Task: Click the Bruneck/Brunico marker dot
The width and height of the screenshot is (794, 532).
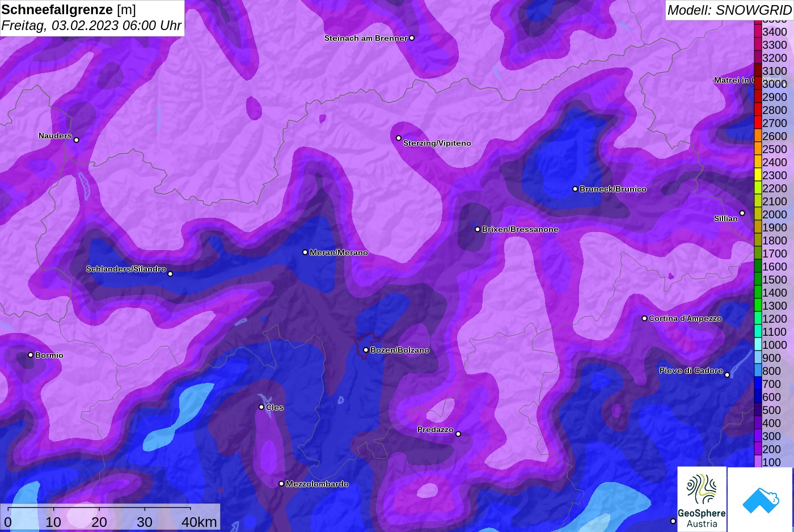Action: pyautogui.click(x=575, y=189)
